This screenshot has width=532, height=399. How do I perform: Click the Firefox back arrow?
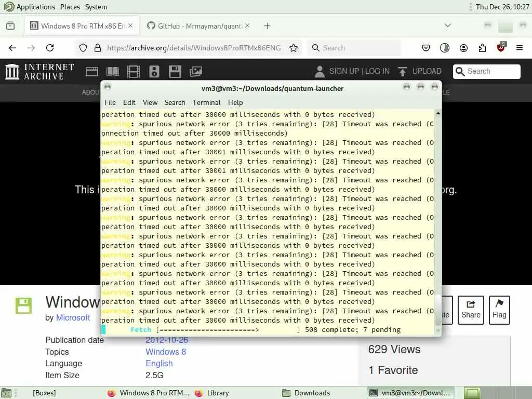12,48
